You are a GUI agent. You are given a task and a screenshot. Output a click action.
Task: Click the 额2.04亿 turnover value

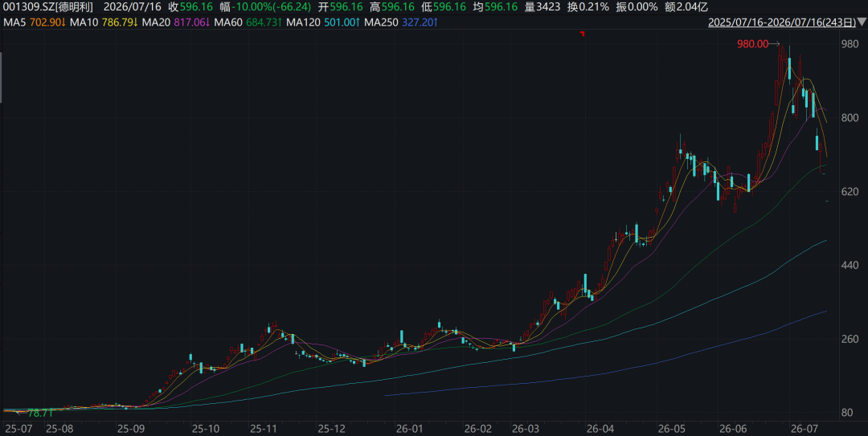click(x=686, y=7)
